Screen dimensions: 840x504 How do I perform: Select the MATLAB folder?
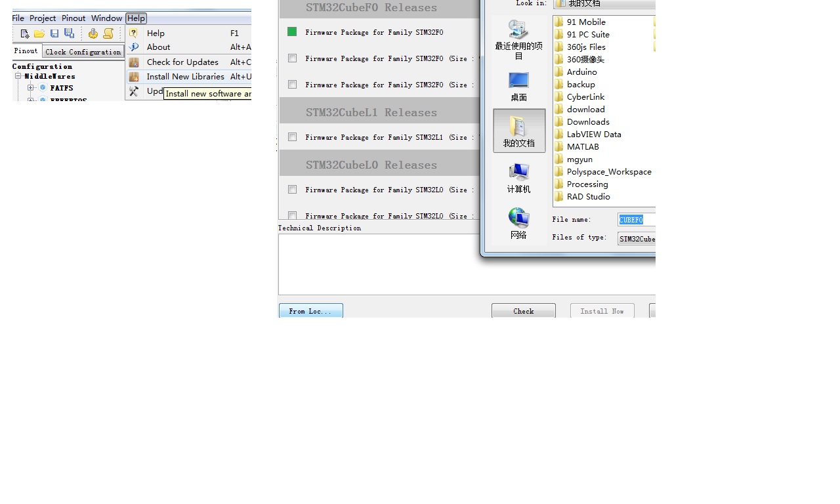tap(577, 147)
